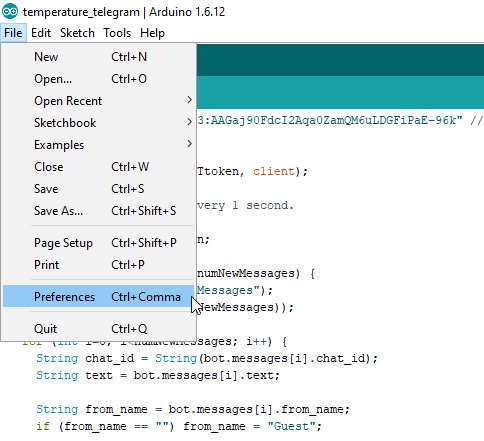Select New from the File menu

(x=98, y=57)
